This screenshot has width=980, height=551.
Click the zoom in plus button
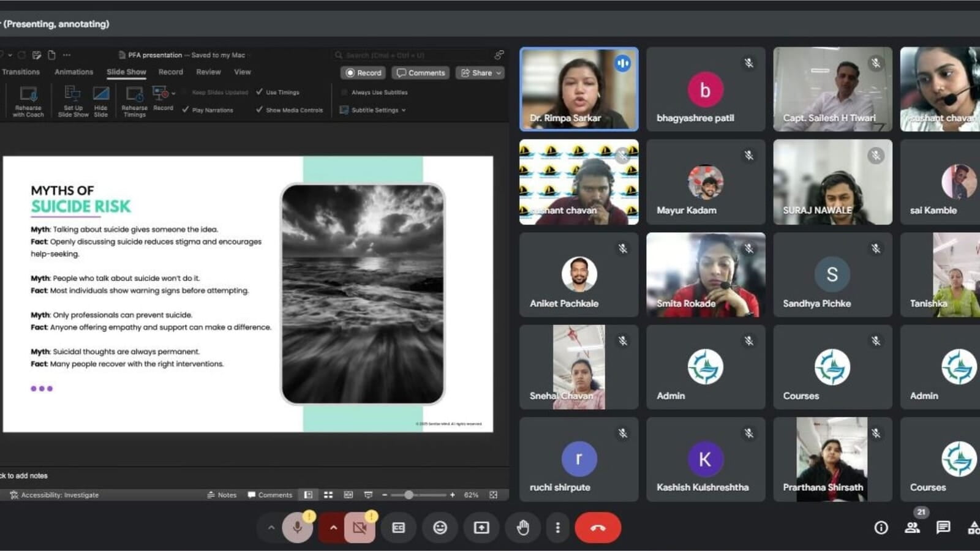[453, 495]
